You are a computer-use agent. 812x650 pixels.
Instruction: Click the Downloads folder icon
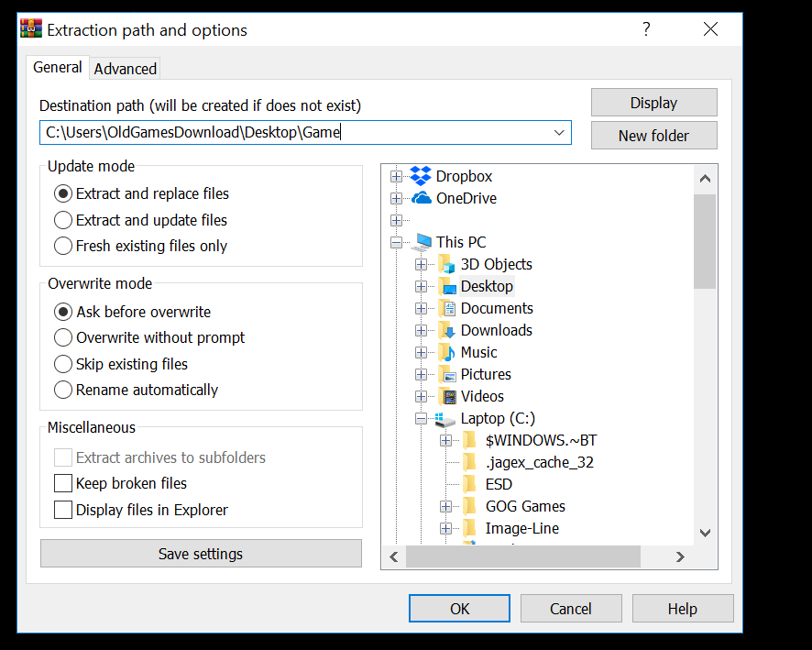point(446,330)
